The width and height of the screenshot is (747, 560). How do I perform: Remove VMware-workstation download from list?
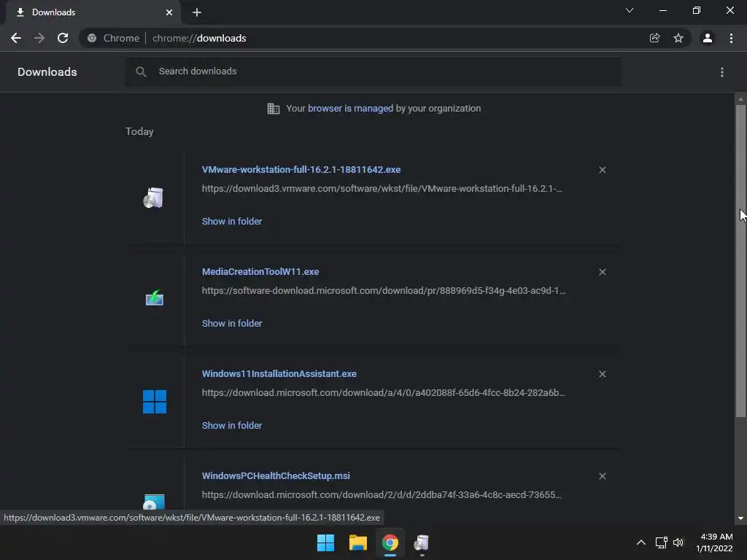click(602, 170)
